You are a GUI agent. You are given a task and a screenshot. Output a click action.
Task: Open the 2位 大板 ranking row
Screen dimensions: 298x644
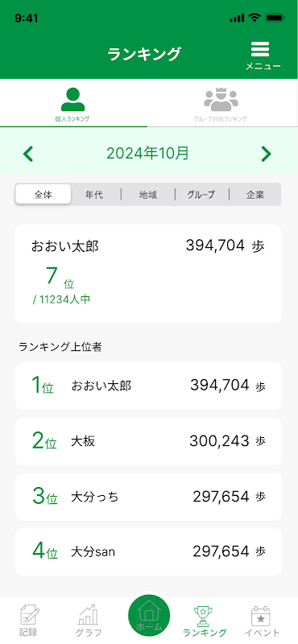pyautogui.click(x=149, y=441)
